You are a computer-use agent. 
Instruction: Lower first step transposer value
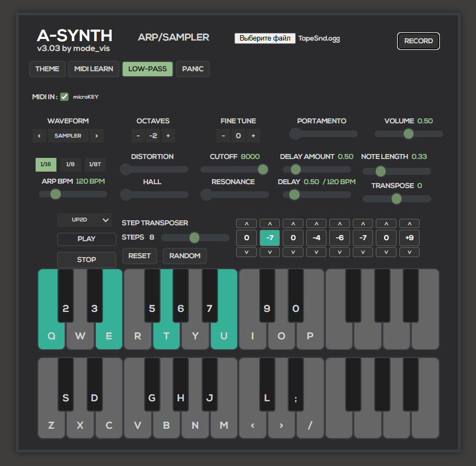click(246, 252)
